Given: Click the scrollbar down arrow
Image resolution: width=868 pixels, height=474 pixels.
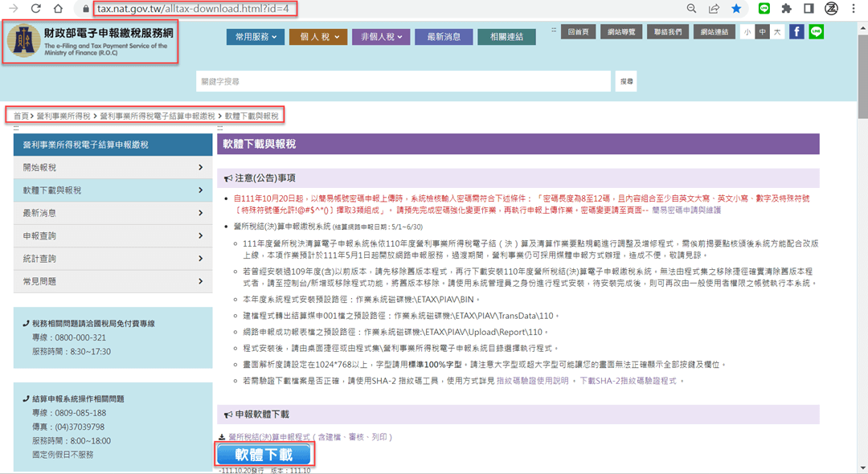Looking at the screenshot, I should (862, 469).
